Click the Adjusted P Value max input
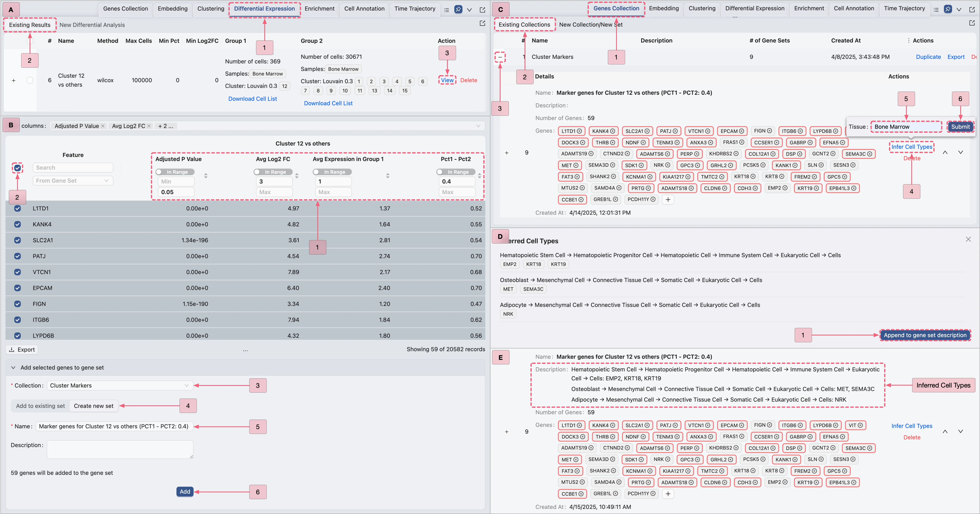Screen dimensions: 980x514 point(176,192)
